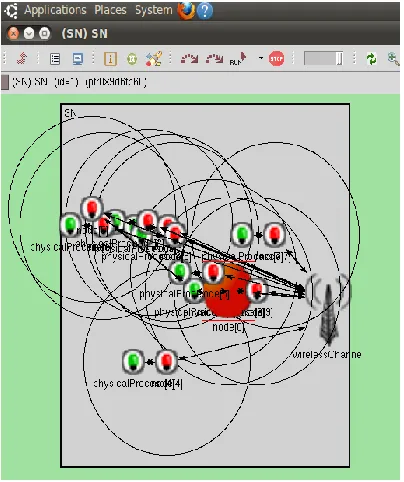
Task: Click the red STOP simulation button
Action: click(276, 59)
